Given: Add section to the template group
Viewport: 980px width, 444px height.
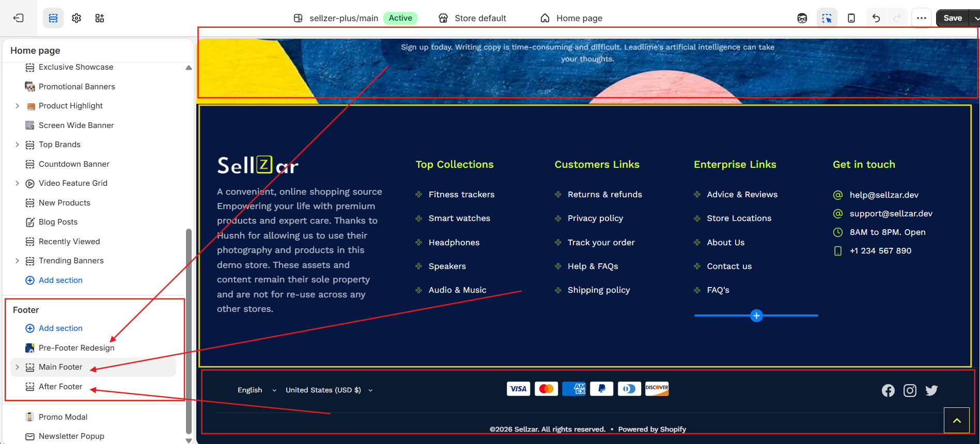Looking at the screenshot, I should pos(54,280).
